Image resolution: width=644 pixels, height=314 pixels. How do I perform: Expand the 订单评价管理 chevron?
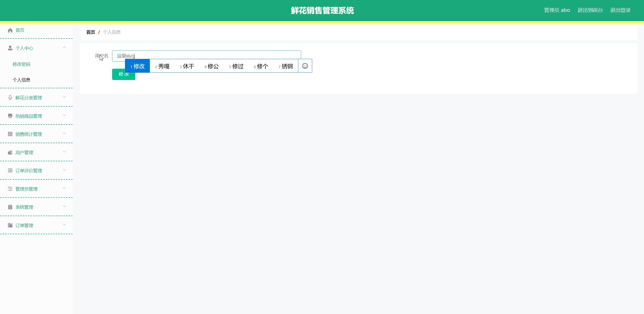[64, 170]
